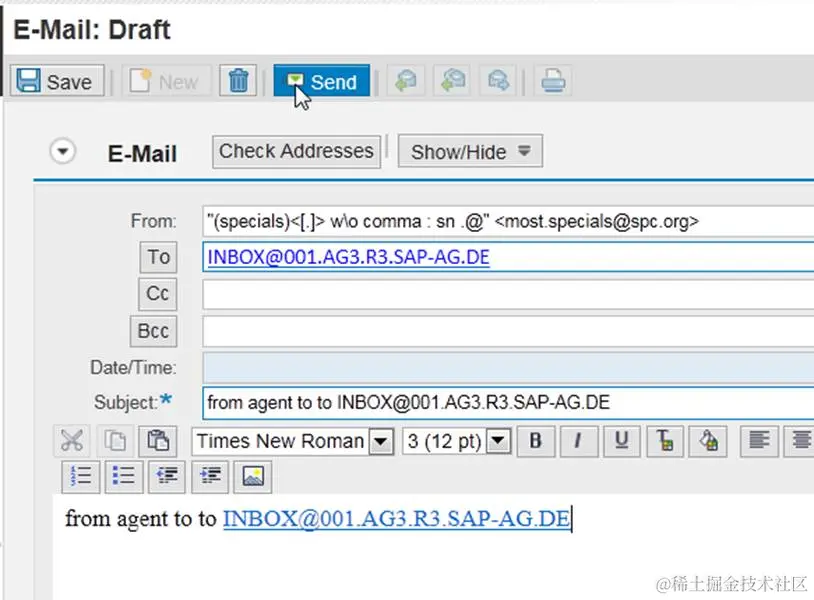Click the Reply icon in the toolbar

(x=406, y=80)
